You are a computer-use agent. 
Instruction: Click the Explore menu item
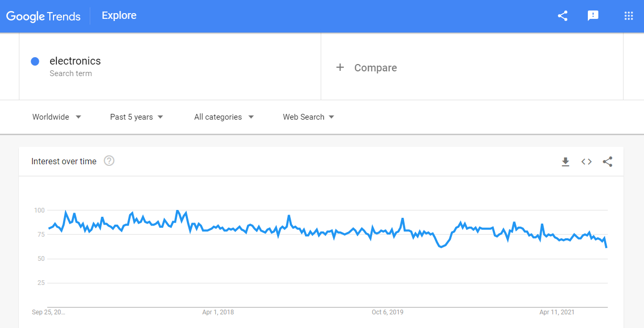[119, 16]
